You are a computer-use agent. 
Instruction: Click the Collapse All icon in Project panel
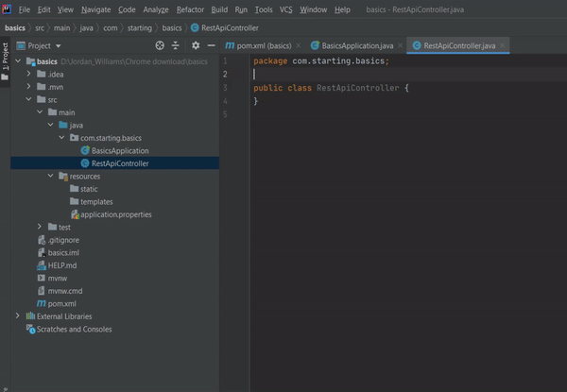[x=176, y=45]
